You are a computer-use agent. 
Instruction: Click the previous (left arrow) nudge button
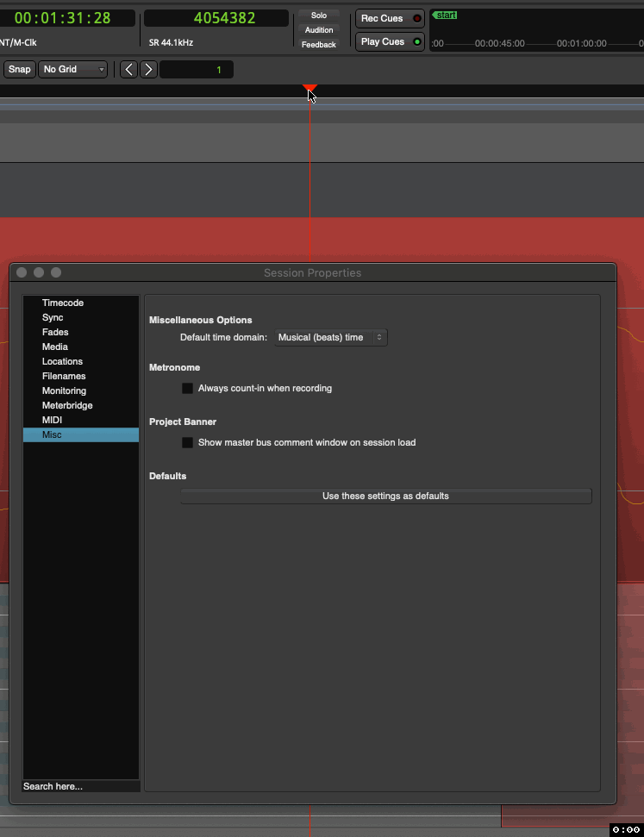[x=128, y=70]
